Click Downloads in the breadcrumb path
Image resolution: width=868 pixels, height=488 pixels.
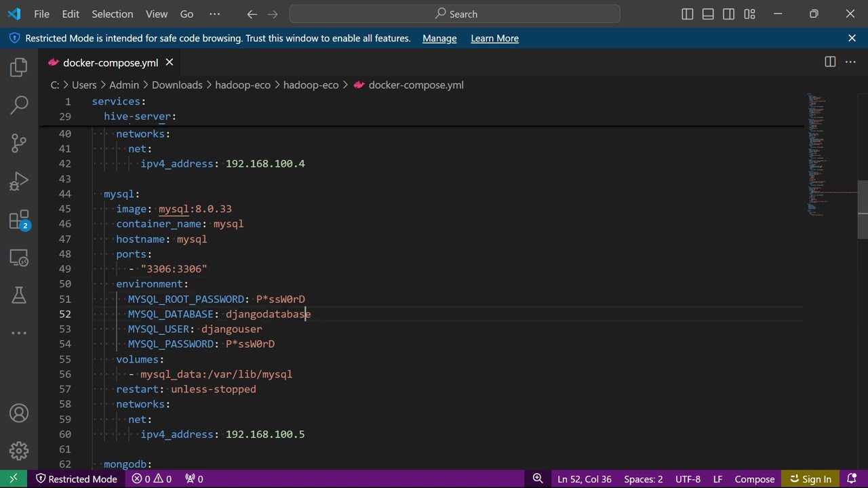pos(177,85)
